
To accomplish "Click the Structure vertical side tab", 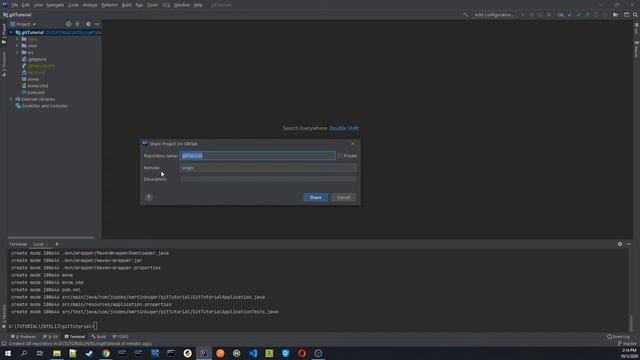I will pos(4,64).
